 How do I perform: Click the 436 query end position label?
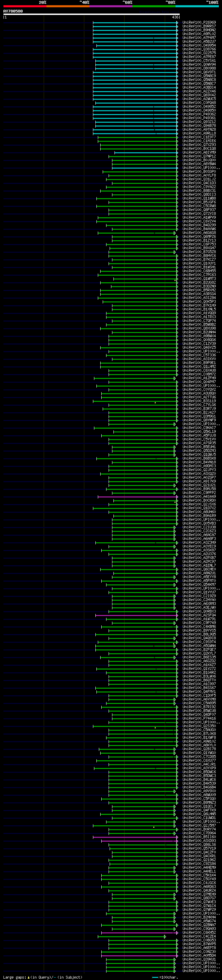[175, 17]
